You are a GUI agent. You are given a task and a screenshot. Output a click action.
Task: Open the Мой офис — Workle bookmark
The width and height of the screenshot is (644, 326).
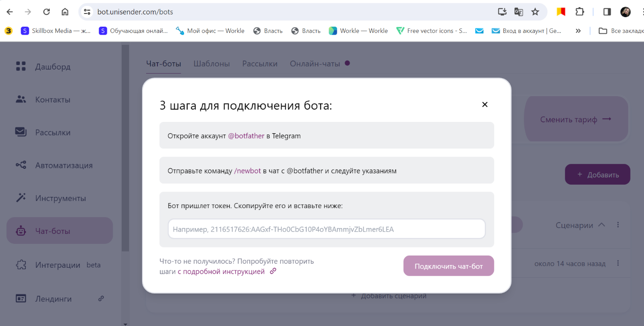click(x=210, y=31)
